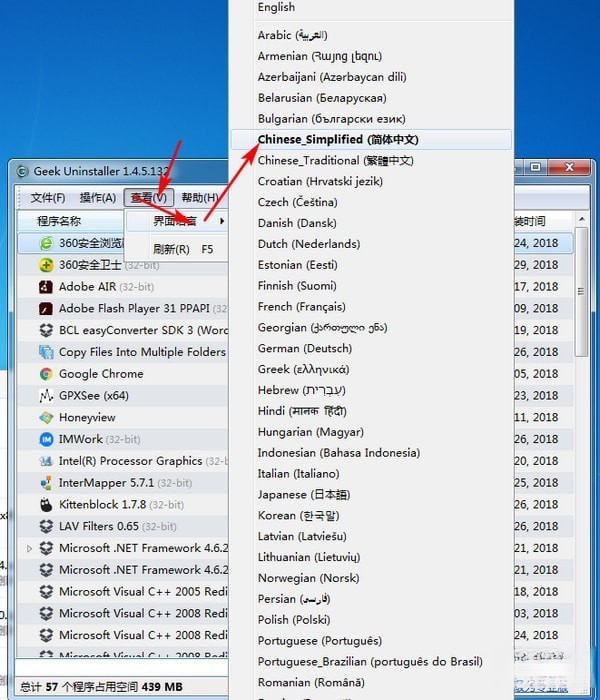Select Bulgarian language

[x=371, y=119]
